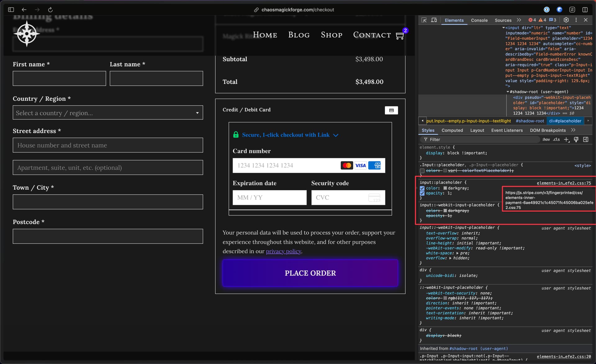Enable the disabled colorTextPlaceholder color checkbox
Screen dimensions: 596x364
pyautogui.click(x=422, y=171)
